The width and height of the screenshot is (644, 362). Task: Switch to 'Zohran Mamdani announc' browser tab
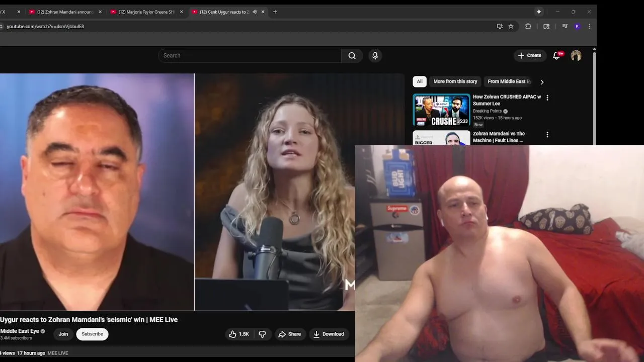coord(65,12)
